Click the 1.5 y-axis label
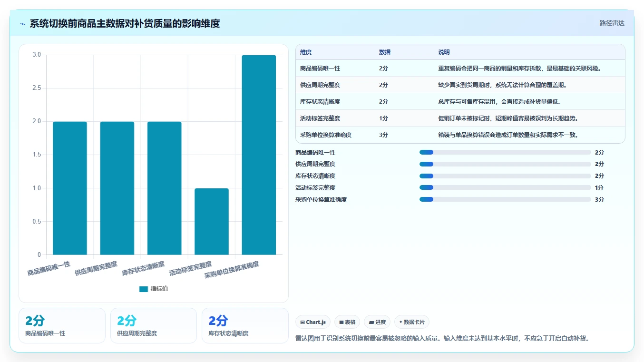 pos(37,155)
